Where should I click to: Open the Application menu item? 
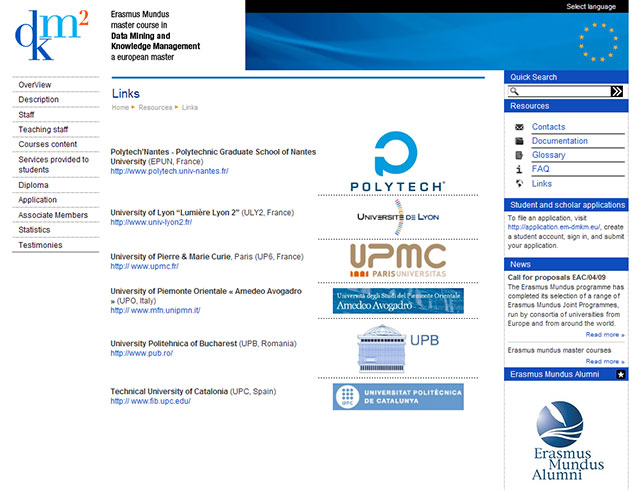38,200
